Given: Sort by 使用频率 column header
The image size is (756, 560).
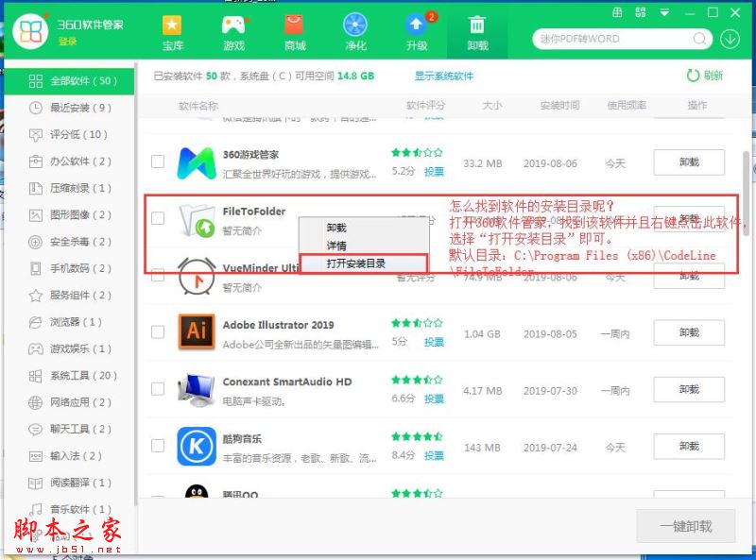Looking at the screenshot, I should pyautogui.click(x=627, y=105).
